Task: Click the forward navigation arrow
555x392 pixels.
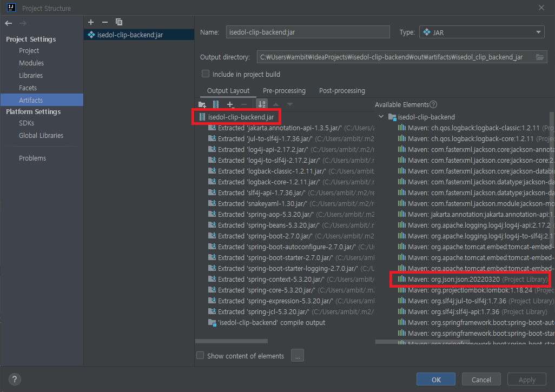Action: [x=23, y=23]
